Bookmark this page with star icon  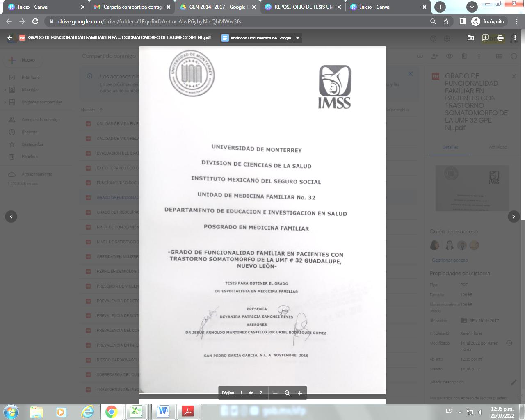pos(446,21)
